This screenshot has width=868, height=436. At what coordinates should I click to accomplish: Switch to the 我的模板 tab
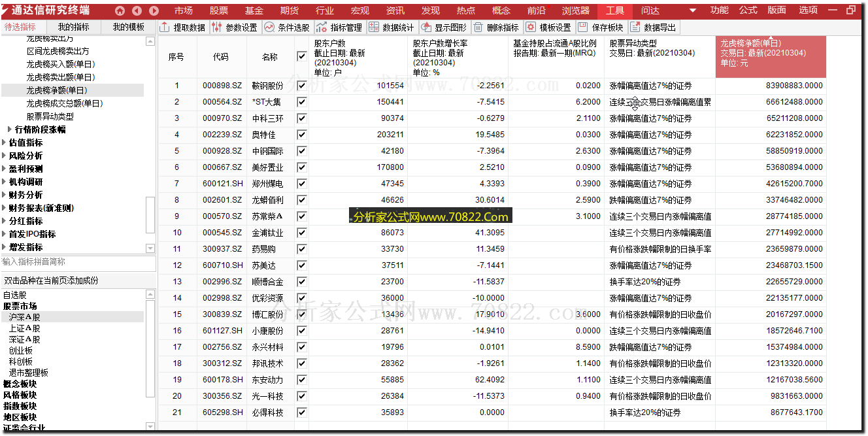tap(129, 27)
